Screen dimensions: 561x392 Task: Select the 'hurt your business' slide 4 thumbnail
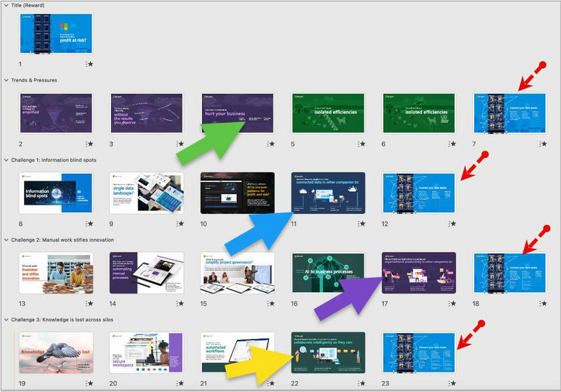click(237, 113)
